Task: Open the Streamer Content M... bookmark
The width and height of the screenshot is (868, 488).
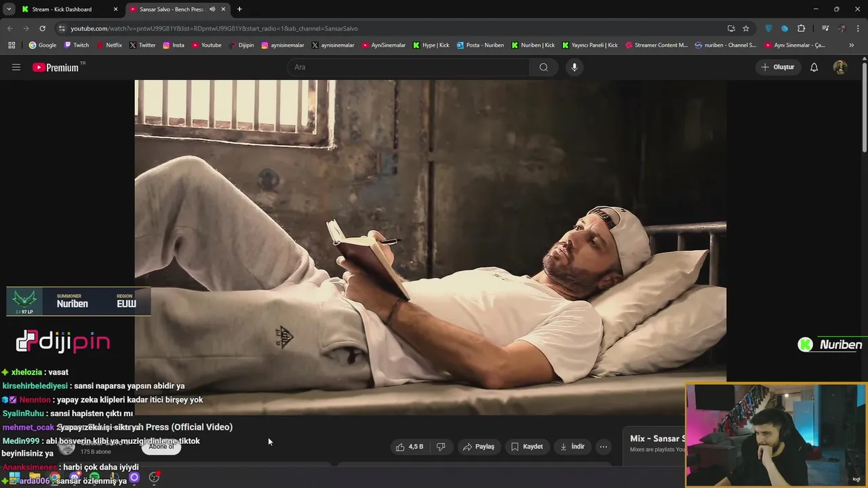Action: (656, 45)
